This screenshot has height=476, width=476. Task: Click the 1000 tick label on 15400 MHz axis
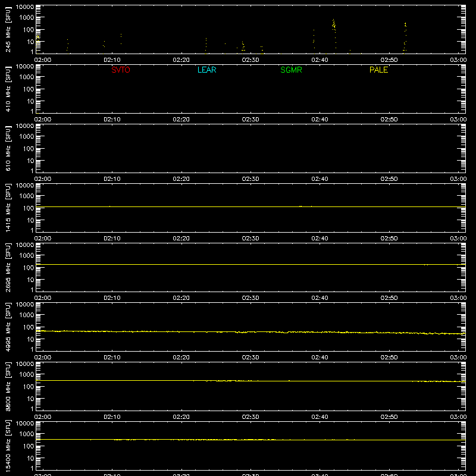click(27, 434)
